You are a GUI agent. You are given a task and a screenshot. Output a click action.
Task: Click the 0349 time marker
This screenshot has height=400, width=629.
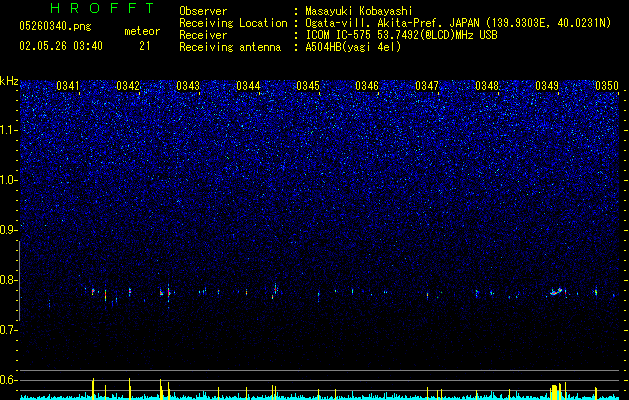[547, 86]
